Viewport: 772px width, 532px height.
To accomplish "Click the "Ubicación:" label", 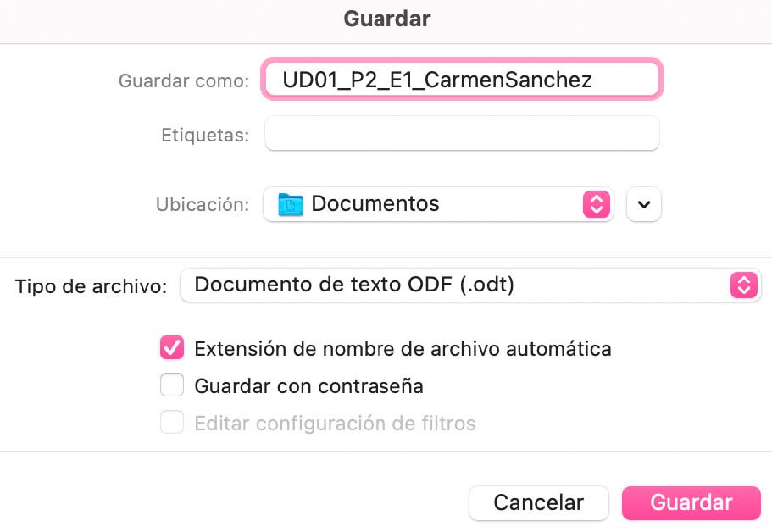I will (203, 205).
